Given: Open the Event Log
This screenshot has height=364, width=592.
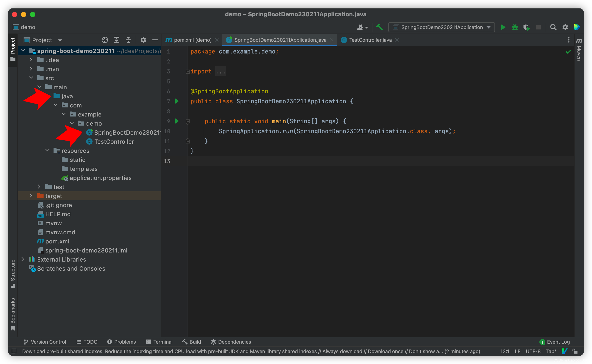Looking at the screenshot, I should [x=555, y=342].
